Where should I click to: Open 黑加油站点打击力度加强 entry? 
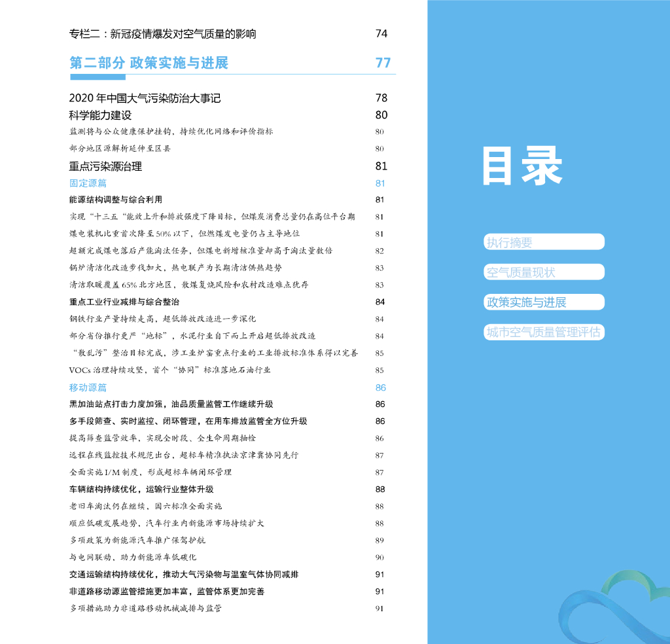point(171,404)
